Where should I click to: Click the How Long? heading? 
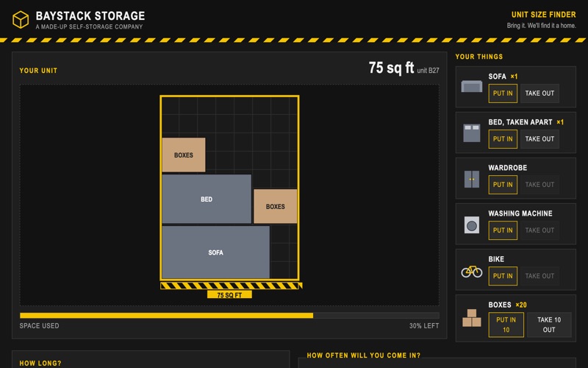[x=40, y=363]
